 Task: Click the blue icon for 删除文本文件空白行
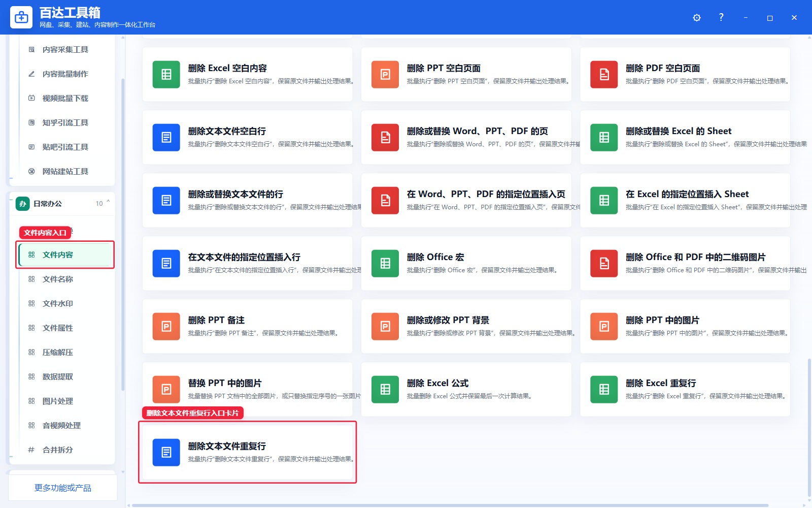click(x=166, y=138)
